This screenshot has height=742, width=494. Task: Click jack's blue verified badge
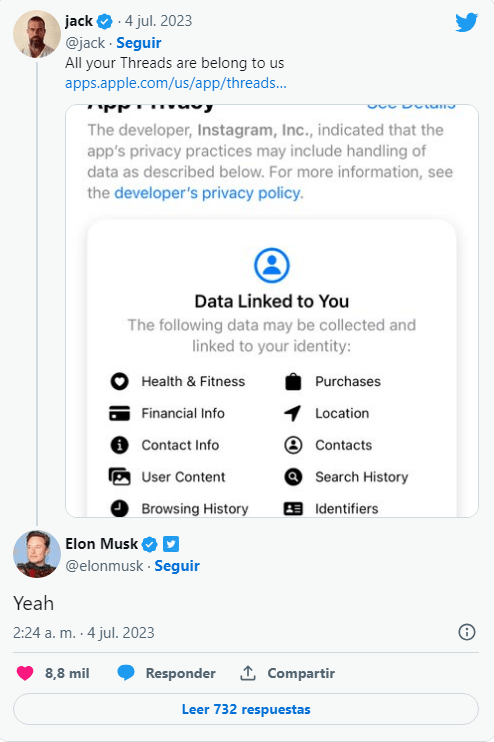tap(105, 21)
